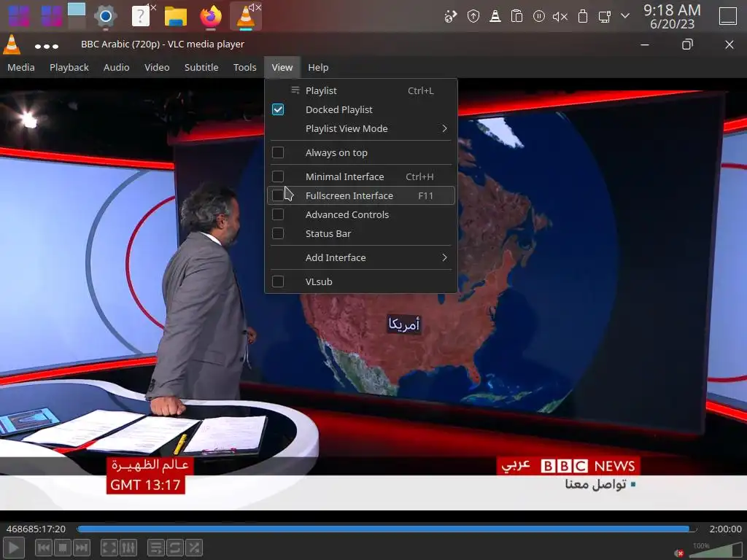Toggle playlist button in control bar
Image resolution: width=747 pixels, height=560 pixels.
pyautogui.click(x=156, y=548)
